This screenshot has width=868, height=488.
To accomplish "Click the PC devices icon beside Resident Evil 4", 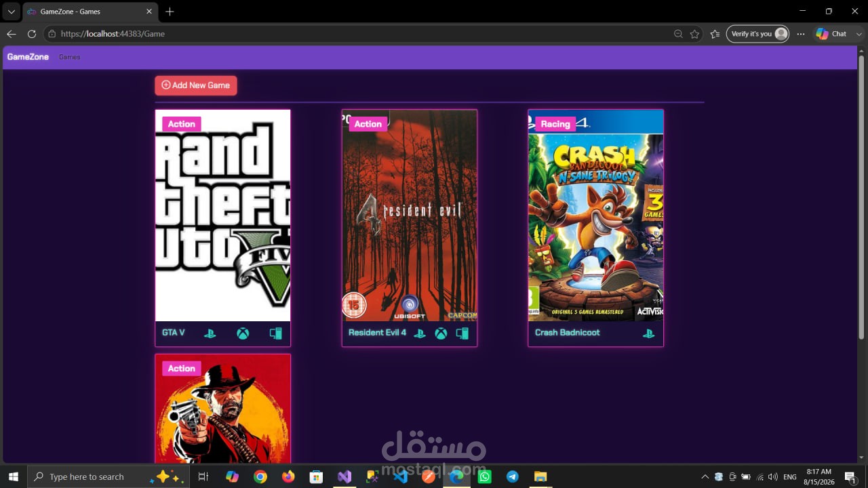I will tap(462, 333).
